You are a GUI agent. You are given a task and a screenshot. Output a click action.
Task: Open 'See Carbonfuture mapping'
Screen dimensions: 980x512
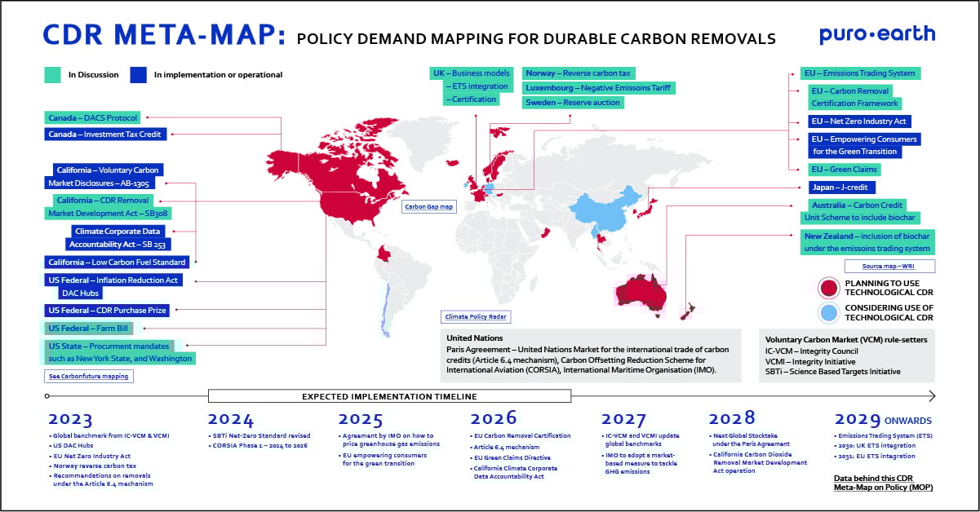[x=88, y=376]
